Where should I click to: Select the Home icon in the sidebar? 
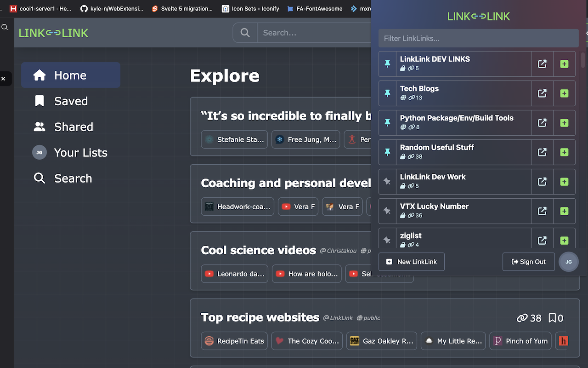coord(40,75)
